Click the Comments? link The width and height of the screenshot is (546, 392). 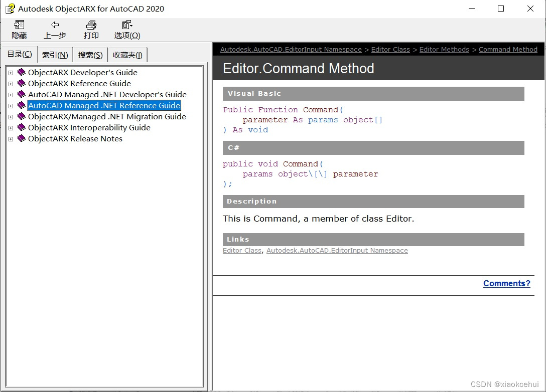pos(507,284)
